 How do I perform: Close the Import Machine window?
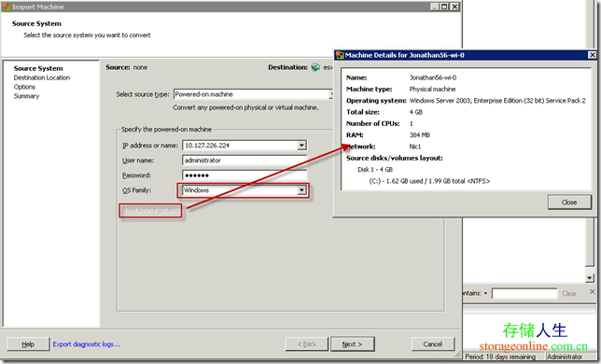pyautogui.click(x=454, y=7)
